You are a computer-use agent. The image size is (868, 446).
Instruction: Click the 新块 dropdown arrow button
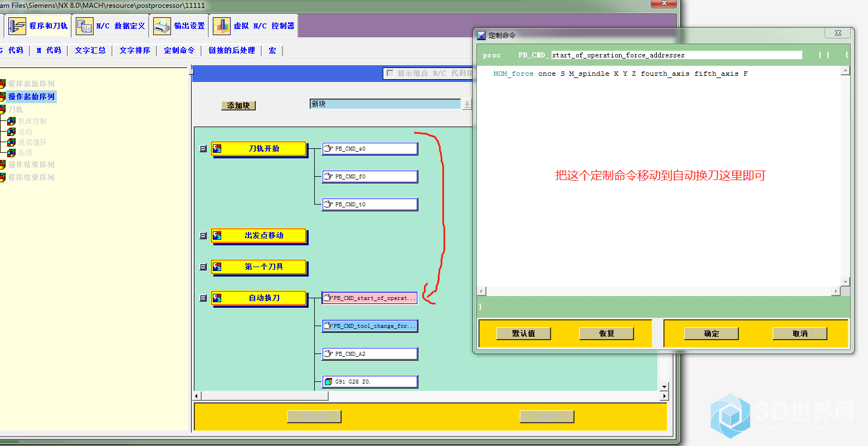point(467,104)
